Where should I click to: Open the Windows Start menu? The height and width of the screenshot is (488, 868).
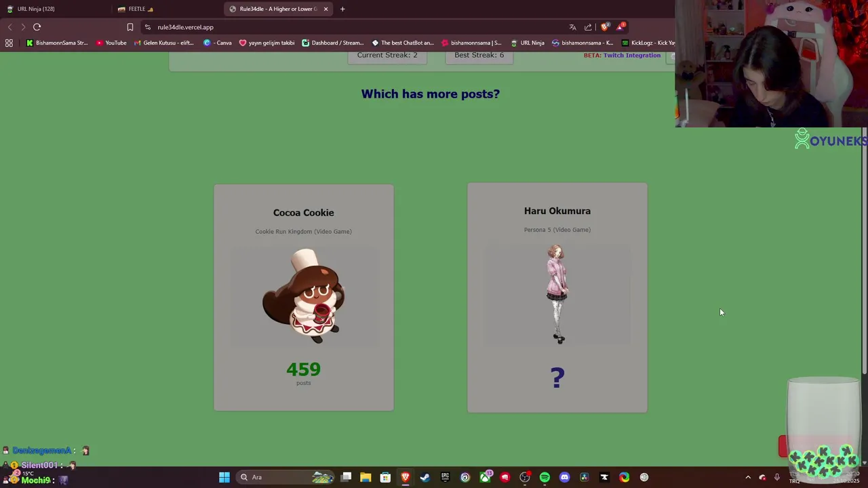[224, 477]
